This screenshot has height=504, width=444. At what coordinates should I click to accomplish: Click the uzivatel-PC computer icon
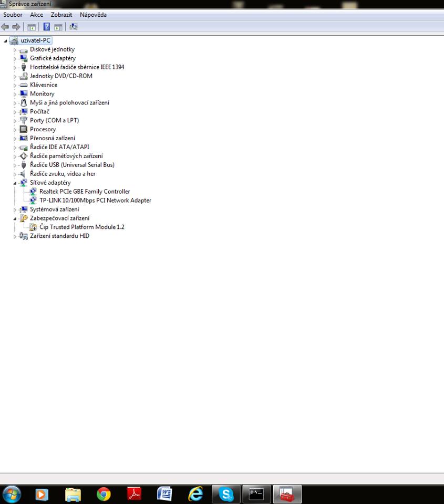click(14, 40)
